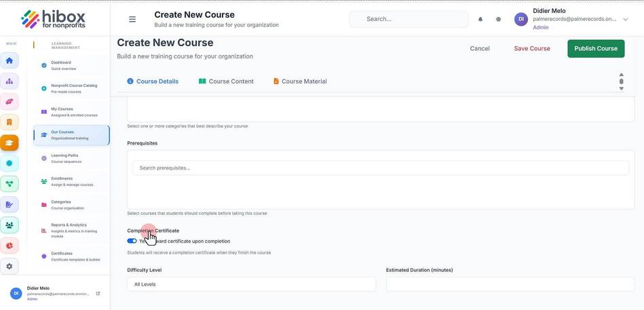Click the external link icon beside Didier Melo
The height and width of the screenshot is (310, 644).
point(98,294)
